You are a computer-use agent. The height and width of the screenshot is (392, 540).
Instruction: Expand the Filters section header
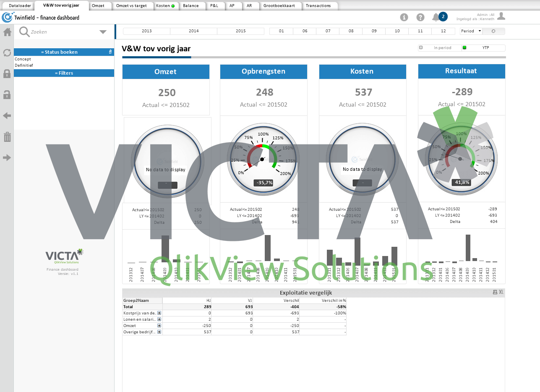coord(64,73)
